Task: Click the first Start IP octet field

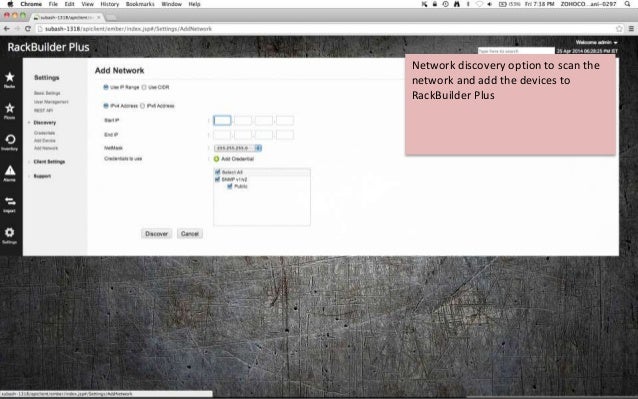Action: tap(222, 120)
